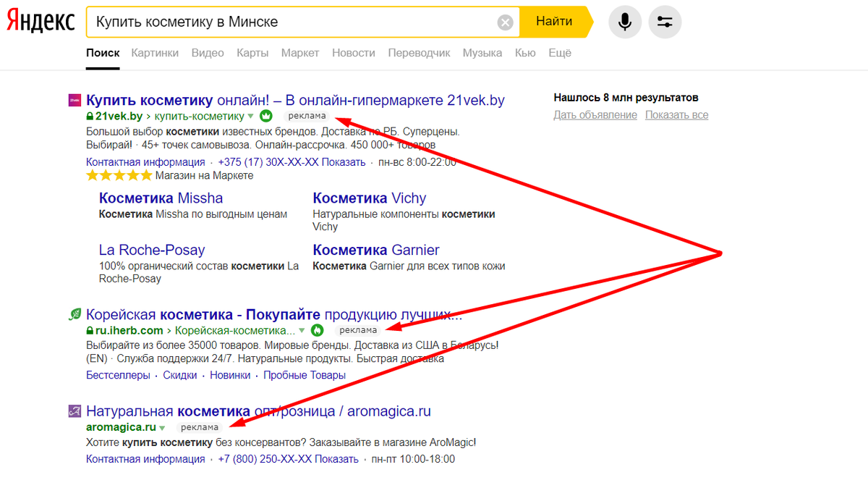Select the Поиск tab
The height and width of the screenshot is (480, 868).
tap(102, 53)
